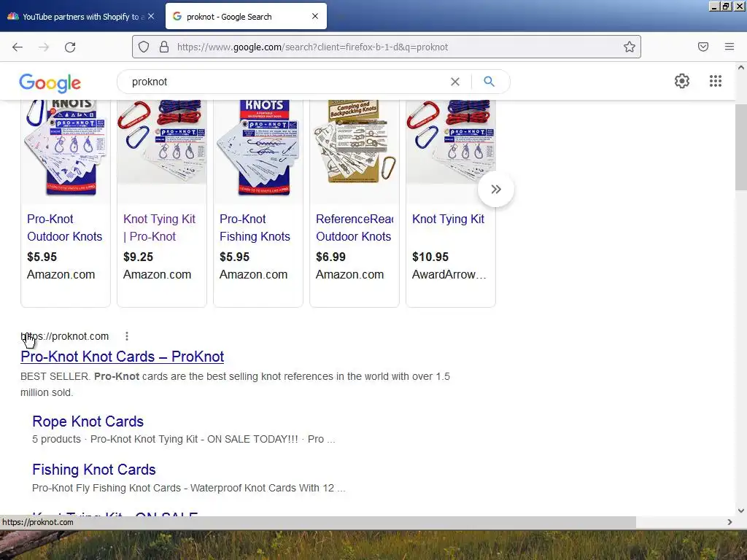This screenshot has width=747, height=560.
Task: Show site security padlock information
Action: 164,47
